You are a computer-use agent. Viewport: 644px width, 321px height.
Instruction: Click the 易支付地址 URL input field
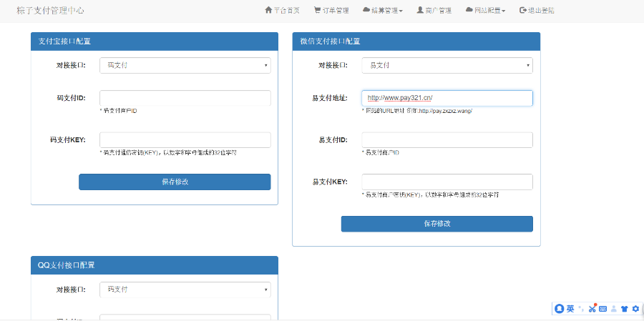tap(447, 98)
